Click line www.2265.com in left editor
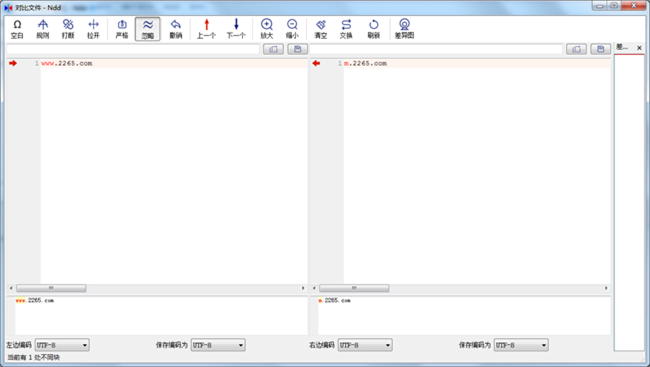Screen dimensions: 650x367 pyautogui.click(x=67, y=63)
